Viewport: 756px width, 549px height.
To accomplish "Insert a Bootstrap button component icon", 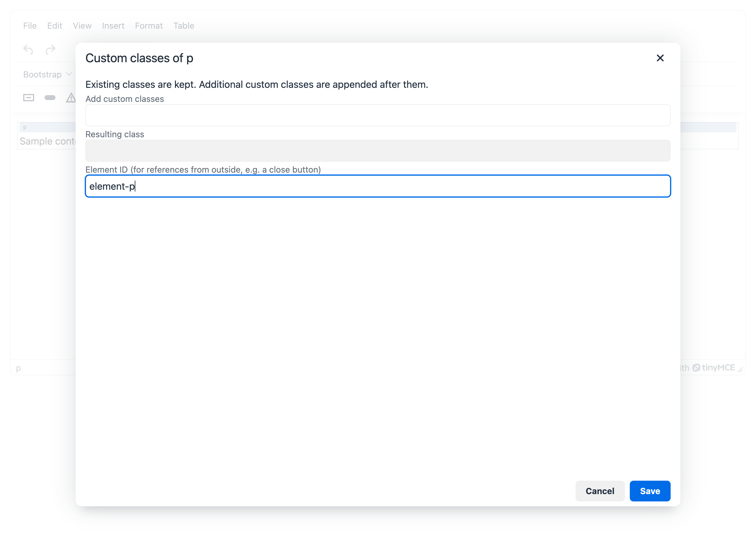I will pyautogui.click(x=29, y=98).
